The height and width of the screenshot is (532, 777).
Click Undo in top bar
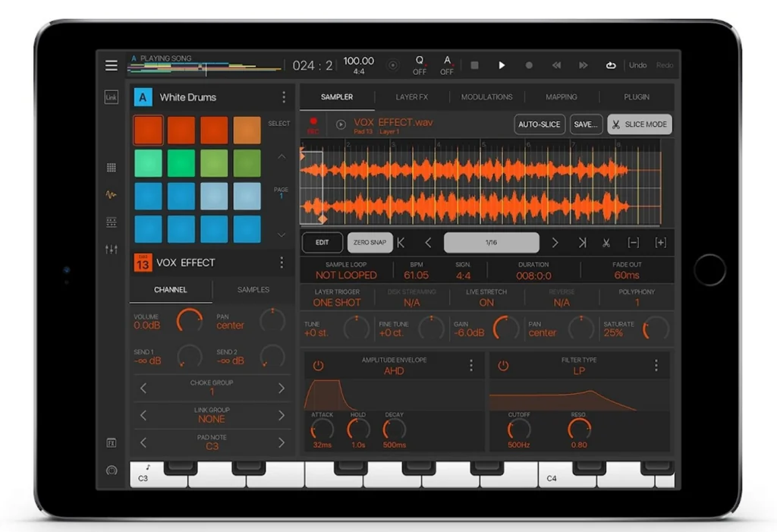tap(637, 65)
